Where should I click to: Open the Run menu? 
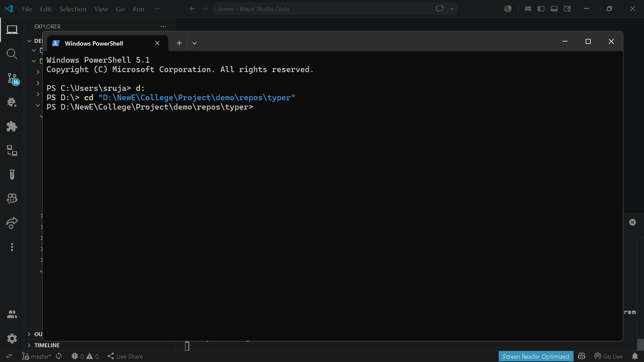[x=139, y=9]
